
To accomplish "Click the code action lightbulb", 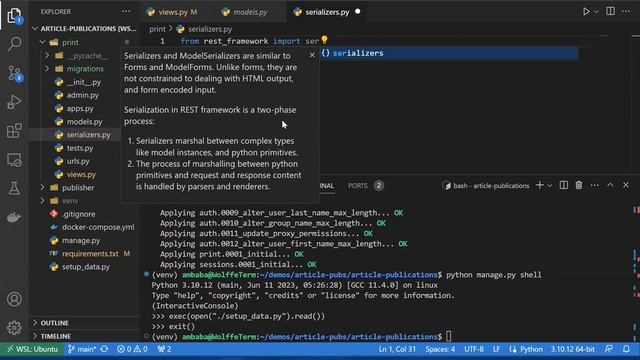I will (324, 40).
